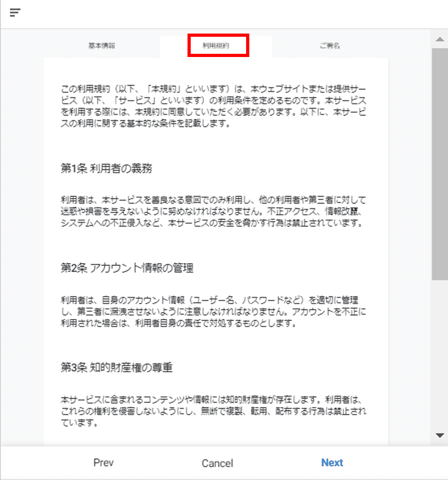
Task: Open the hamburger menu icon at top left
Action: tap(15, 13)
